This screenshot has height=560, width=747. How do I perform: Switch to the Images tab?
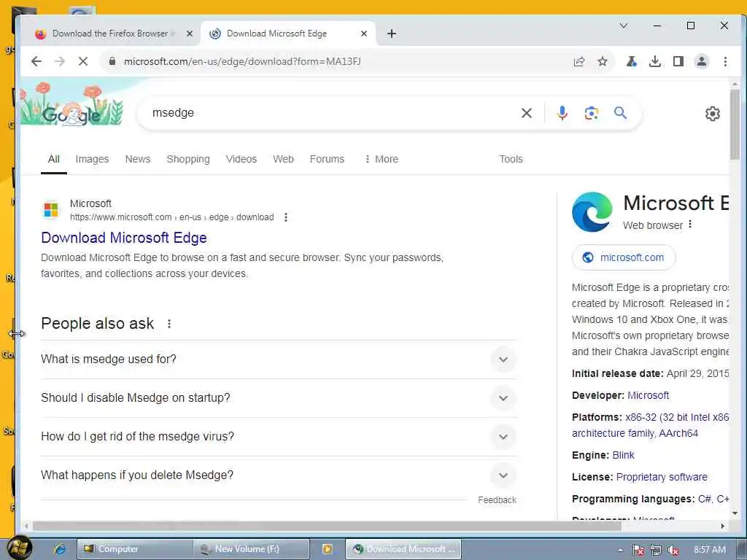pyautogui.click(x=92, y=159)
